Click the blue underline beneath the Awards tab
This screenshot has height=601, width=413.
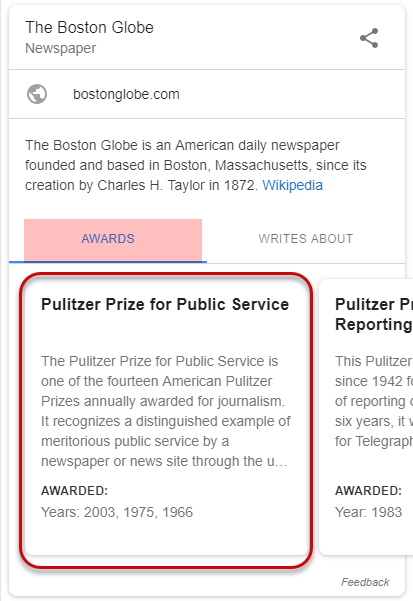108,262
